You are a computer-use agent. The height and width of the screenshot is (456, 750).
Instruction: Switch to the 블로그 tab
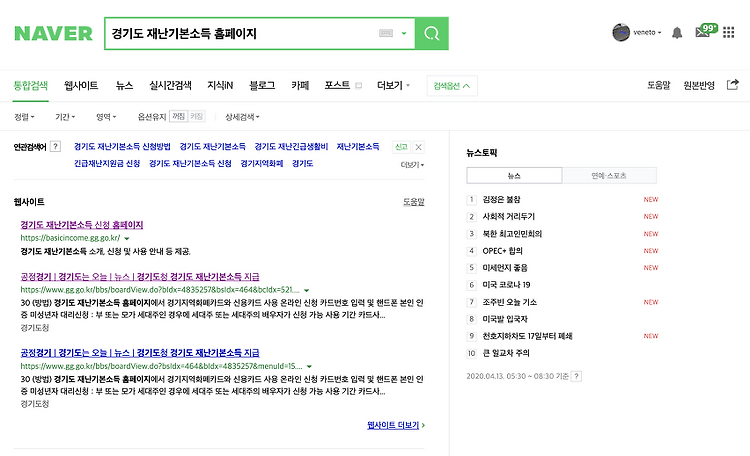coord(262,86)
